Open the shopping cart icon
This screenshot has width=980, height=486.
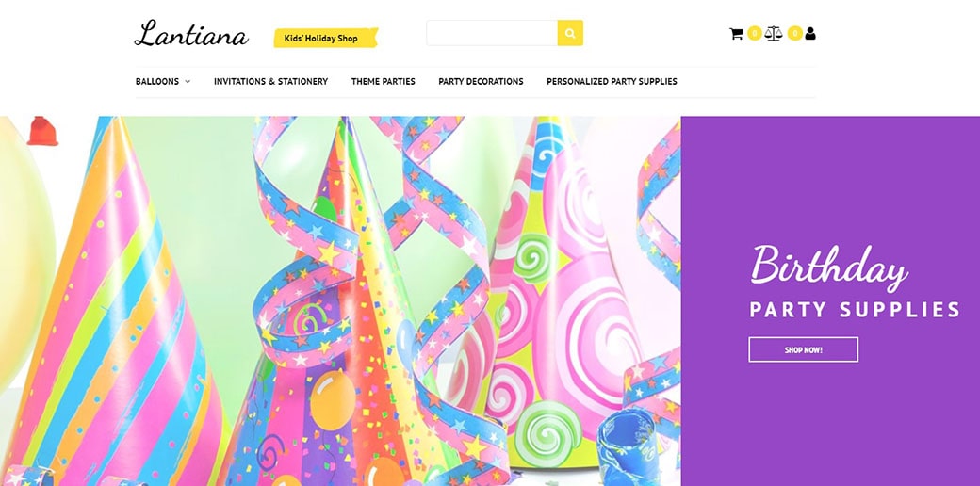coord(736,34)
